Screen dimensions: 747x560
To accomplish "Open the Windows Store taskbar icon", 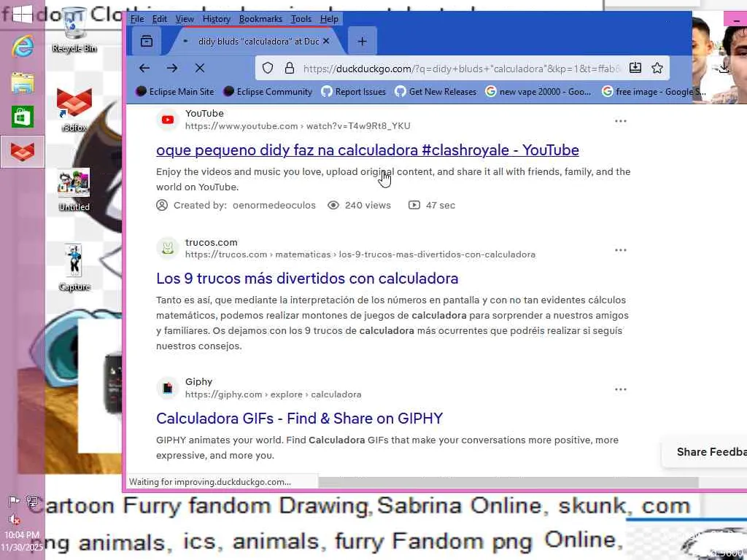I will (x=23, y=117).
